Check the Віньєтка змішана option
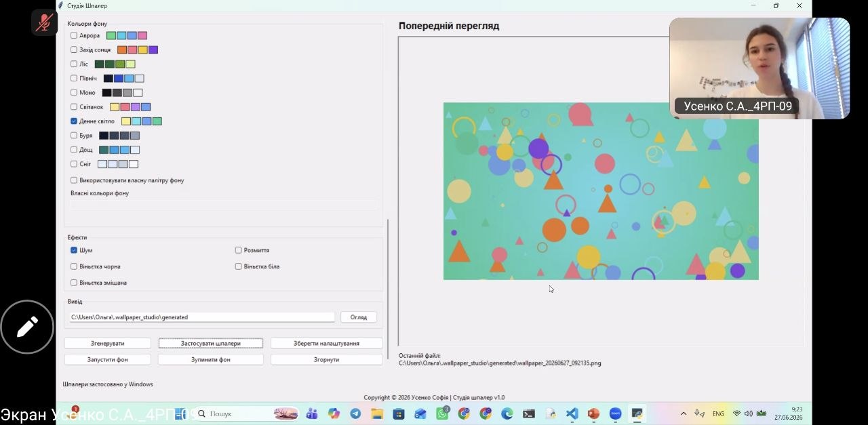The height and width of the screenshot is (425, 868). [74, 283]
